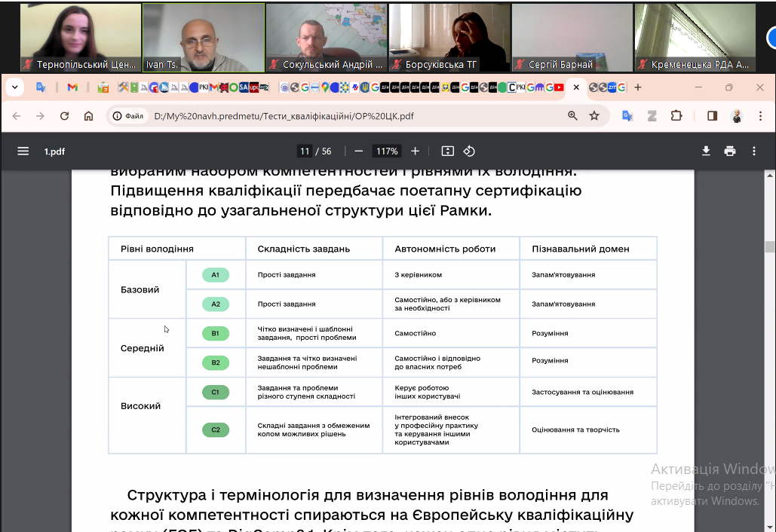Click the page number field showing 11
Image resolution: width=776 pixels, height=532 pixels.
click(x=305, y=151)
